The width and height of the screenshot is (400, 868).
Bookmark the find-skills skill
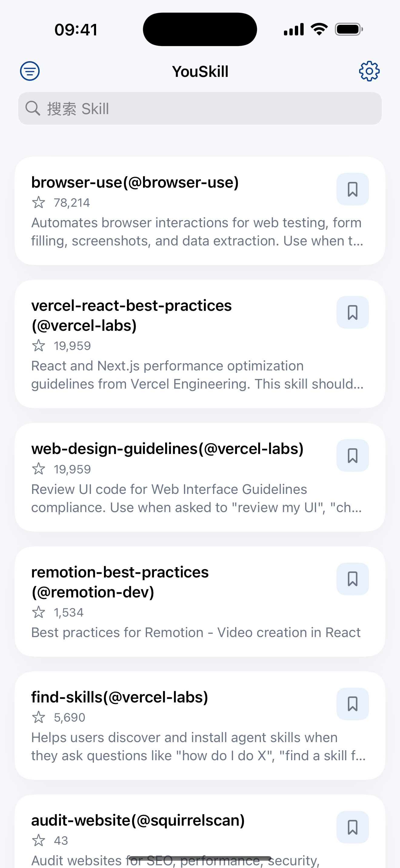pyautogui.click(x=352, y=703)
